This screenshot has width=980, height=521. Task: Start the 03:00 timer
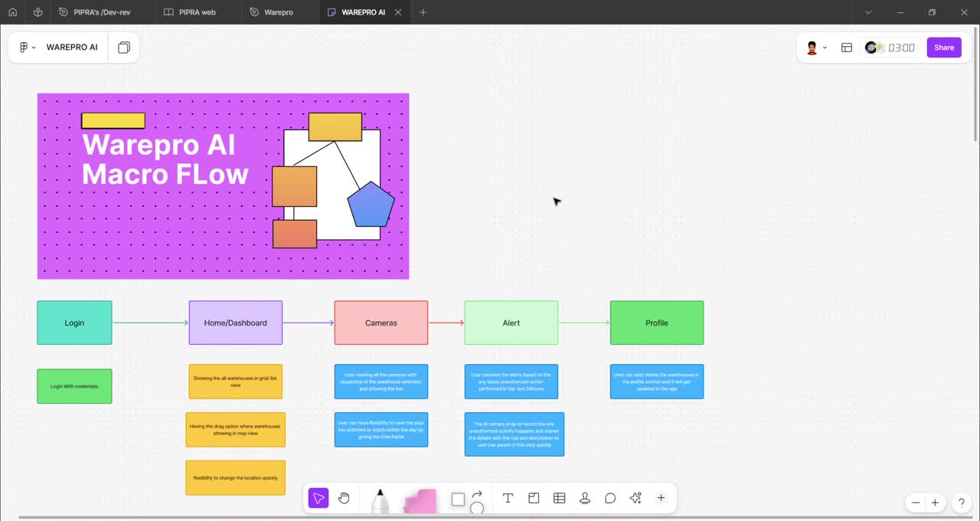901,48
